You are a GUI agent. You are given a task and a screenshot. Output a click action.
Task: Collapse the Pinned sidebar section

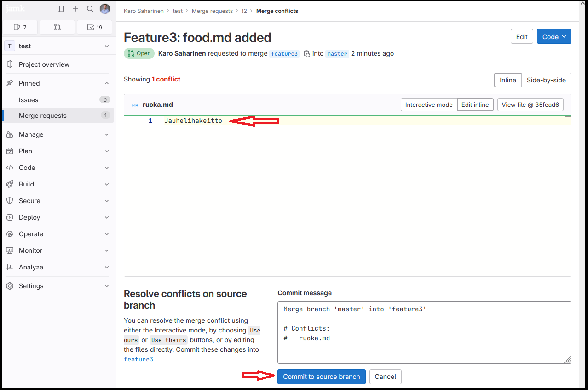(x=107, y=83)
